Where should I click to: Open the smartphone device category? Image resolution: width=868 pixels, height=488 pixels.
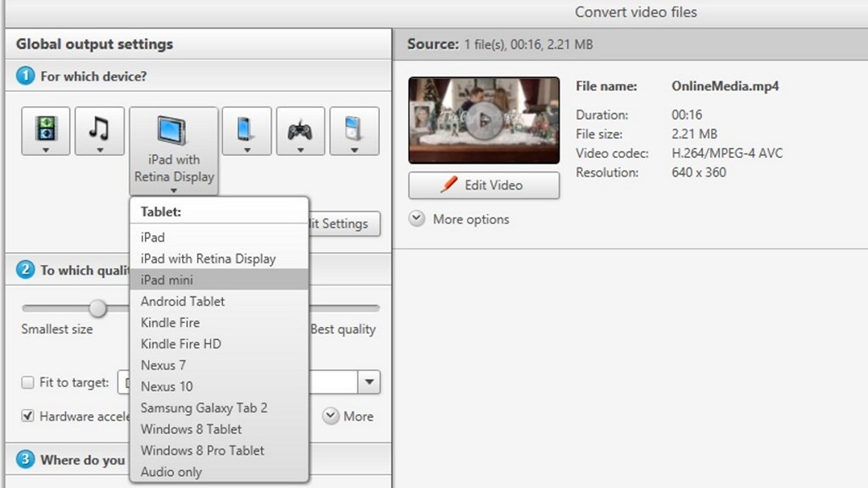[246, 131]
